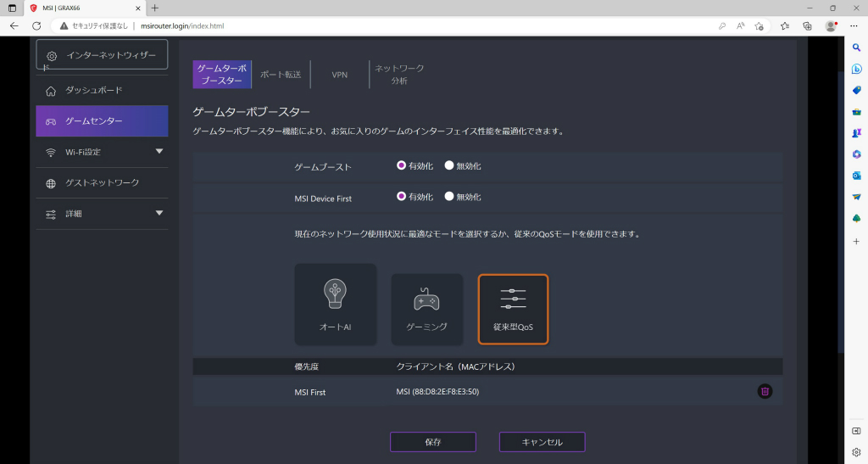
Task: Select the 従来型QoS sliders mode tile
Action: (x=513, y=310)
